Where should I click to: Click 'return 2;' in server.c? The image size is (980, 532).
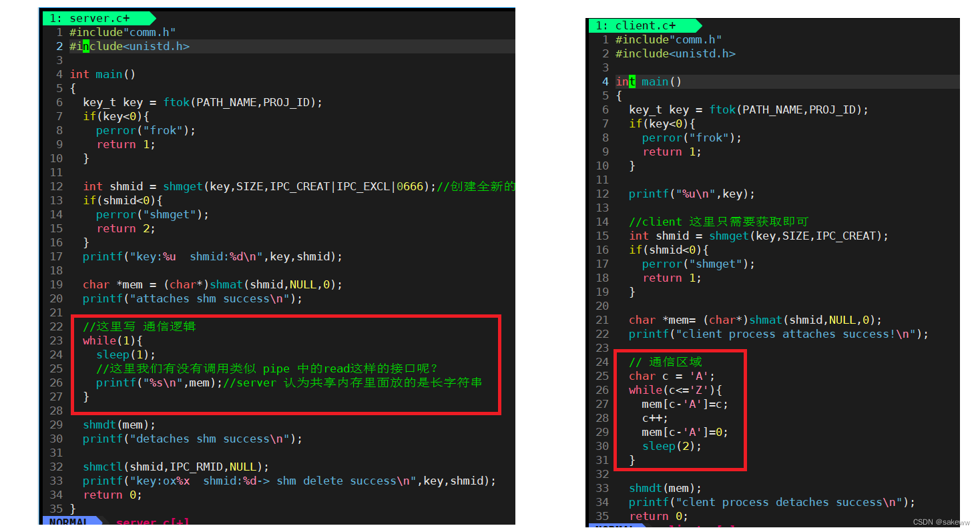[x=126, y=228]
